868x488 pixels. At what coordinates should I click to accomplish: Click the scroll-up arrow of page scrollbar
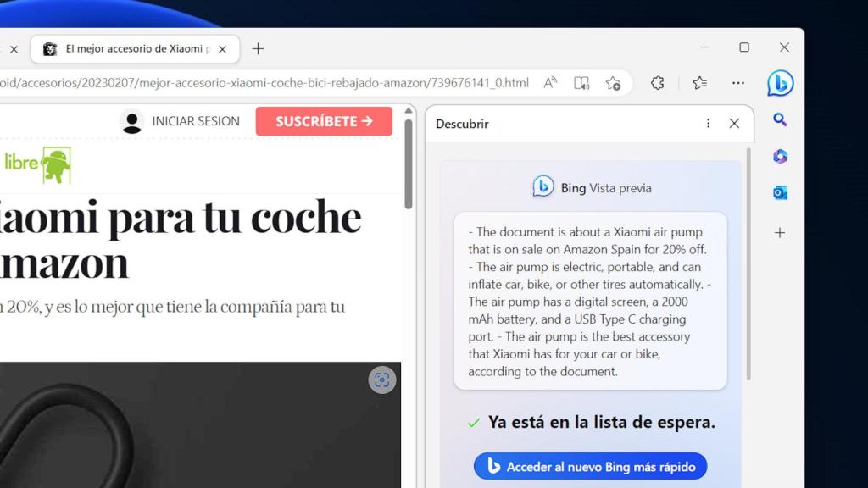[409, 111]
